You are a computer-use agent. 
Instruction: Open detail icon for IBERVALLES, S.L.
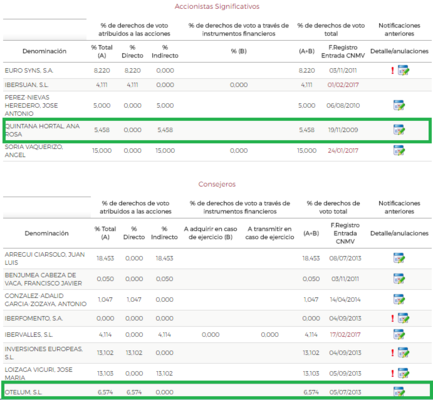pos(399,334)
